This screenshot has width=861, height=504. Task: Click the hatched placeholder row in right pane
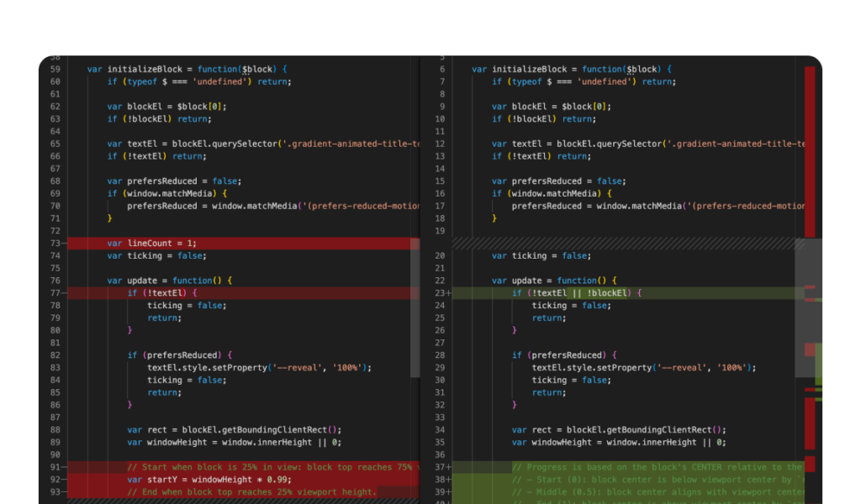tap(622, 244)
